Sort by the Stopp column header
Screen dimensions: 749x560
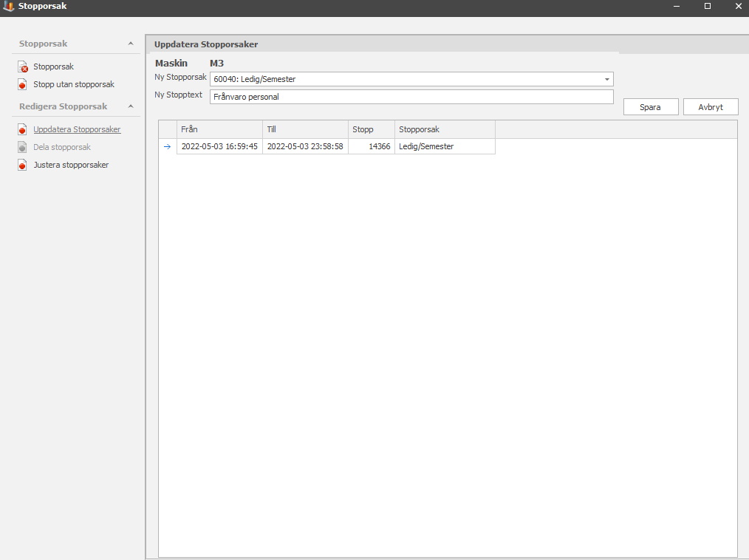pyautogui.click(x=371, y=129)
